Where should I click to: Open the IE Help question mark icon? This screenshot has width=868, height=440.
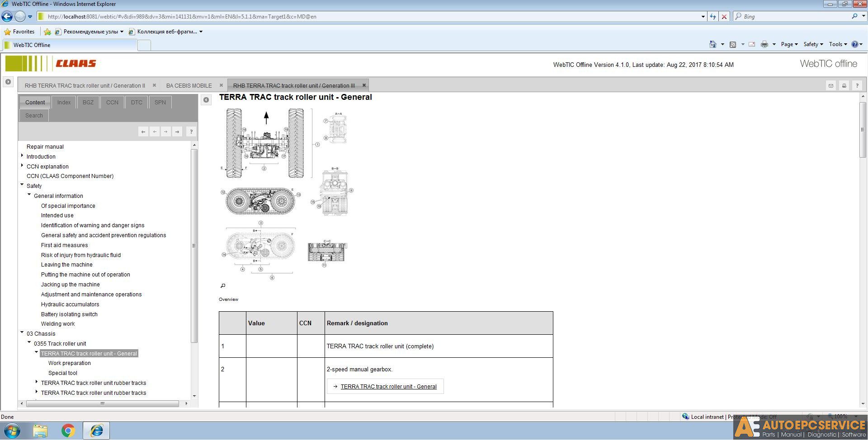[855, 44]
